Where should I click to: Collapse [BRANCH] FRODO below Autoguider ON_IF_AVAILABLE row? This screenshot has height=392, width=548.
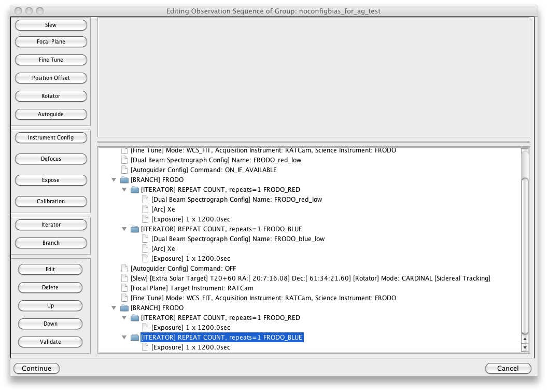pyautogui.click(x=114, y=180)
